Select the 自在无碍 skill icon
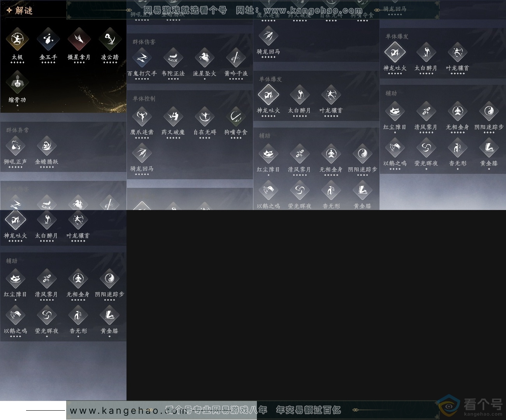This screenshot has height=420, width=506. pos(205,117)
